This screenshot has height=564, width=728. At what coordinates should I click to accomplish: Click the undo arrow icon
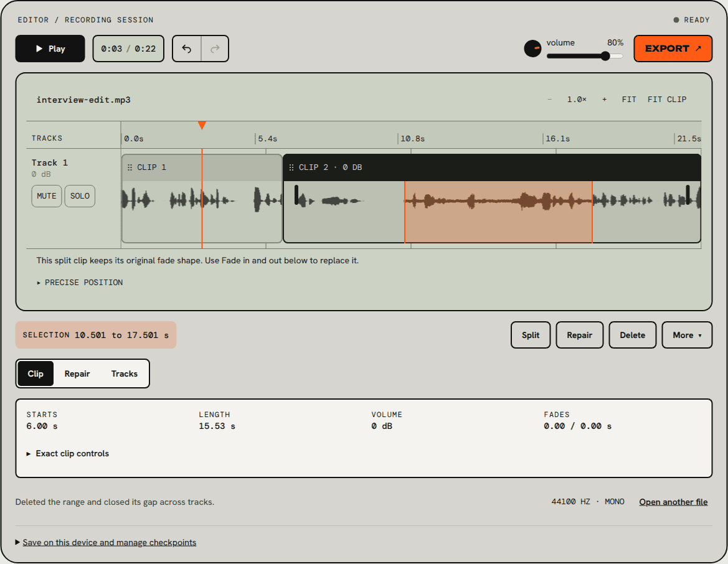(x=187, y=49)
